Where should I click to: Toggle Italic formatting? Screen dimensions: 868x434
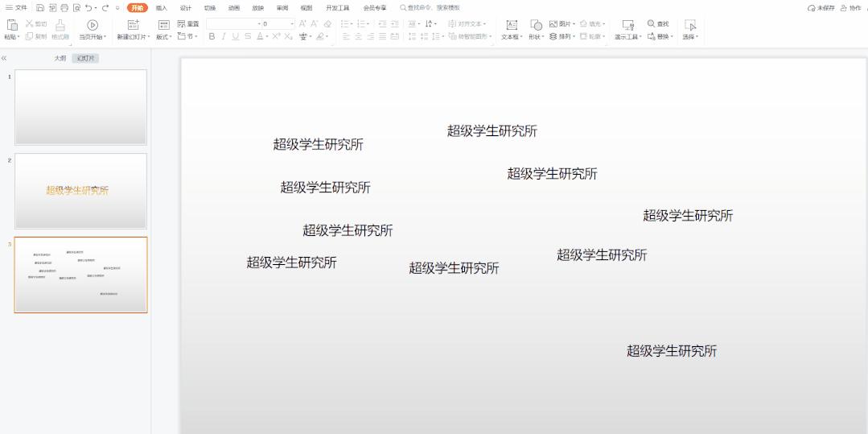(224, 36)
